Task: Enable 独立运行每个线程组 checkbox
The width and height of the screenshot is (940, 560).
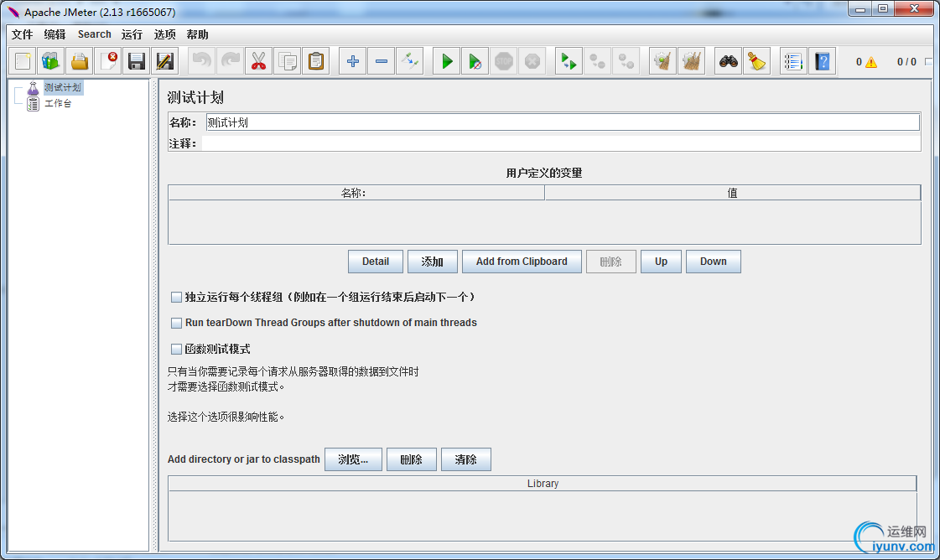Action: click(x=176, y=298)
